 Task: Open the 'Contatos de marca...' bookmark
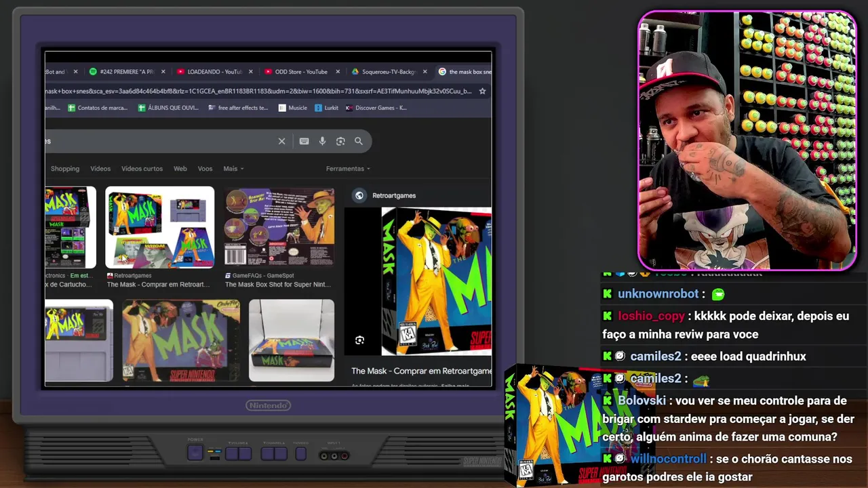pyautogui.click(x=98, y=108)
